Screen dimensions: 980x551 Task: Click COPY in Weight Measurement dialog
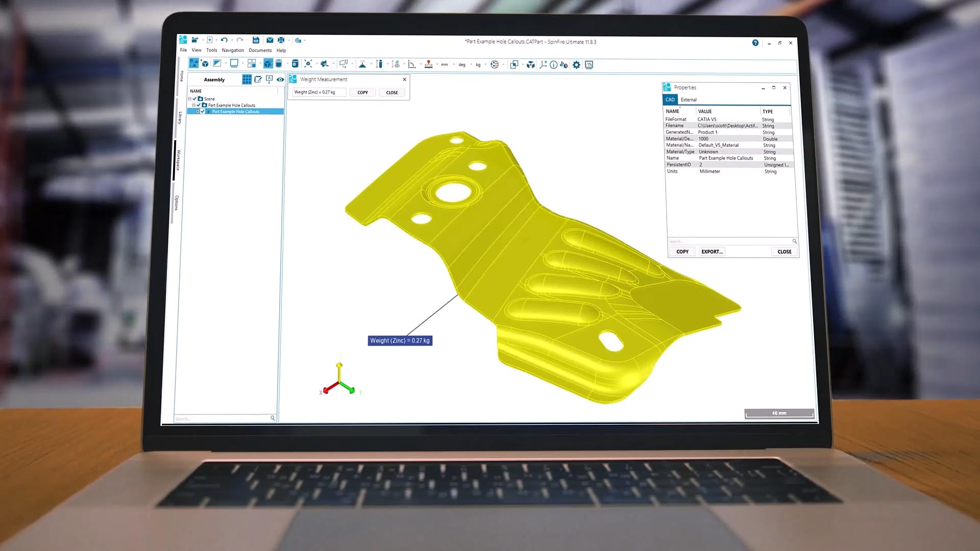click(362, 93)
